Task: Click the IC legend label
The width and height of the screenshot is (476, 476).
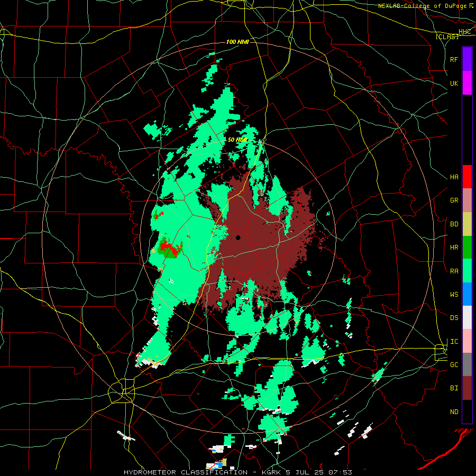Action: (x=454, y=342)
